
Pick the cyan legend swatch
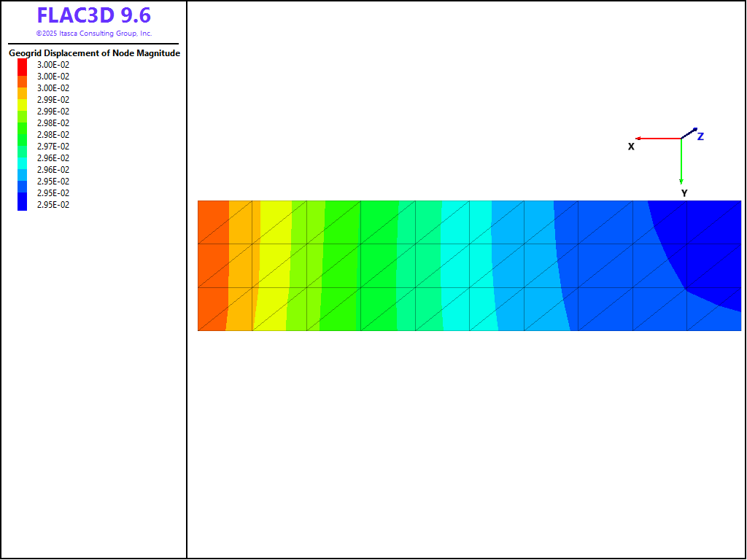[x=23, y=158]
